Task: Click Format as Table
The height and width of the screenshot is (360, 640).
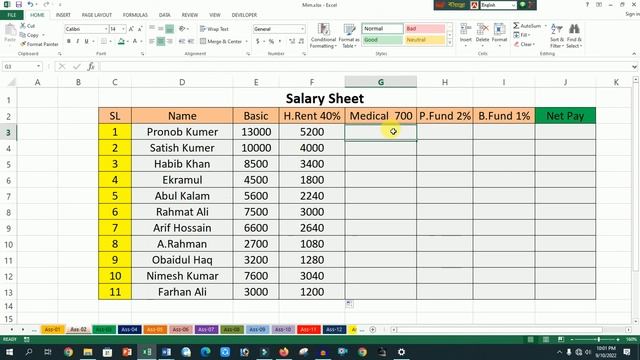Action: (x=349, y=36)
